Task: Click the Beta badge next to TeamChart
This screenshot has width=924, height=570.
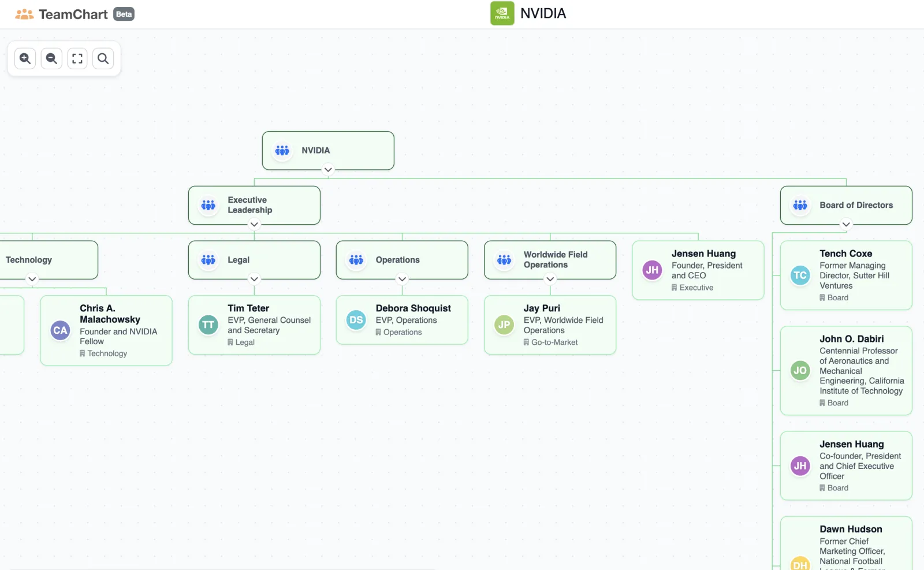Action: [x=124, y=14]
